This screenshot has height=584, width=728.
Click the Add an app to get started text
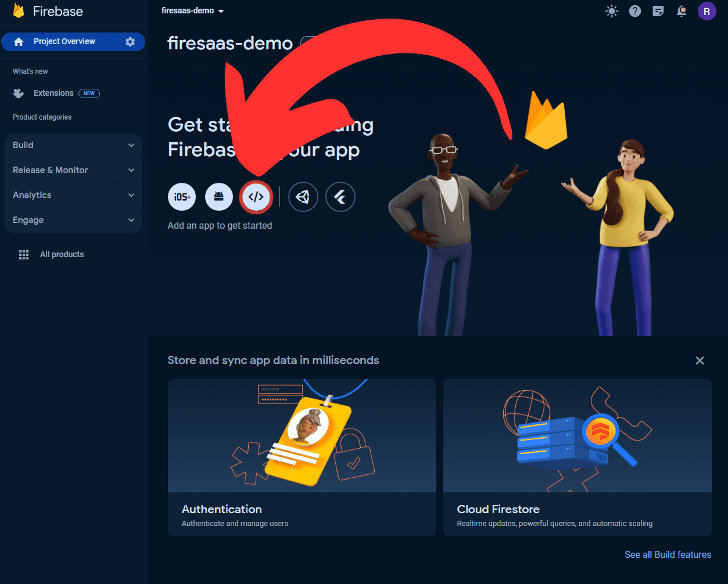(x=220, y=225)
